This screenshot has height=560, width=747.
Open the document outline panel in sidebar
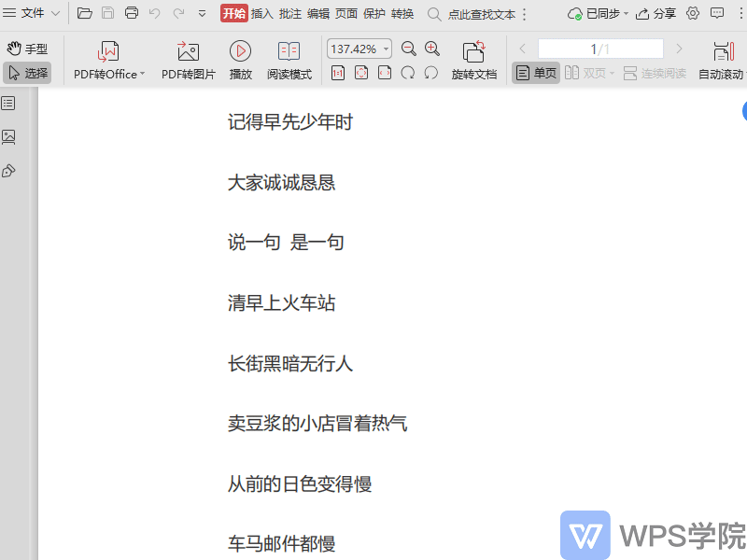(x=7, y=104)
